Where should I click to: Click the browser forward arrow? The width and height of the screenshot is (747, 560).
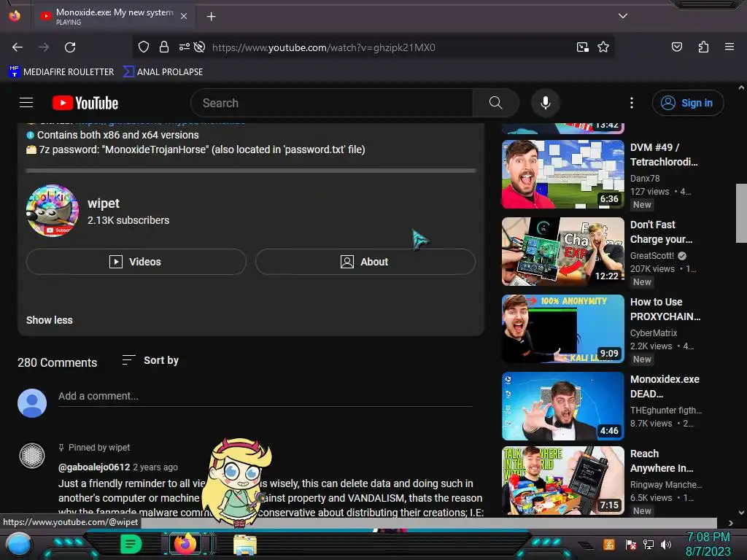[44, 47]
